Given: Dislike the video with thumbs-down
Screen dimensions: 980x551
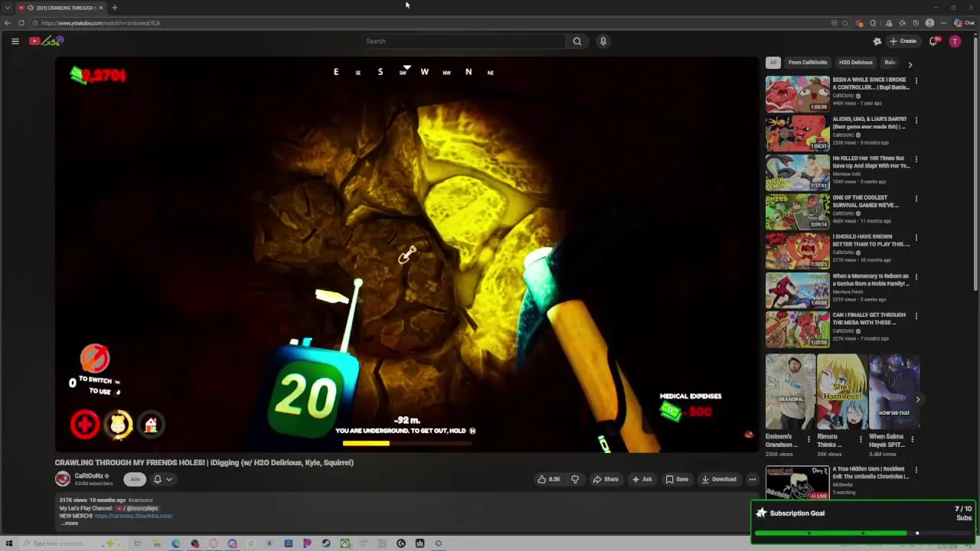Looking at the screenshot, I should [575, 479].
